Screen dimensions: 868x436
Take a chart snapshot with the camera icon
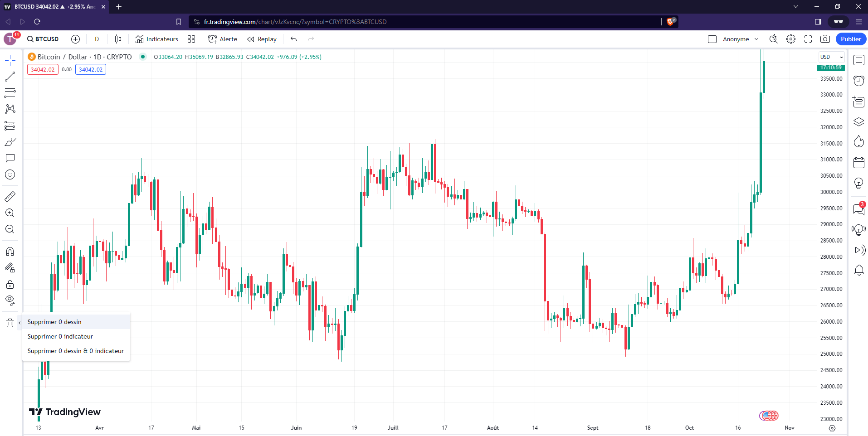pos(826,39)
